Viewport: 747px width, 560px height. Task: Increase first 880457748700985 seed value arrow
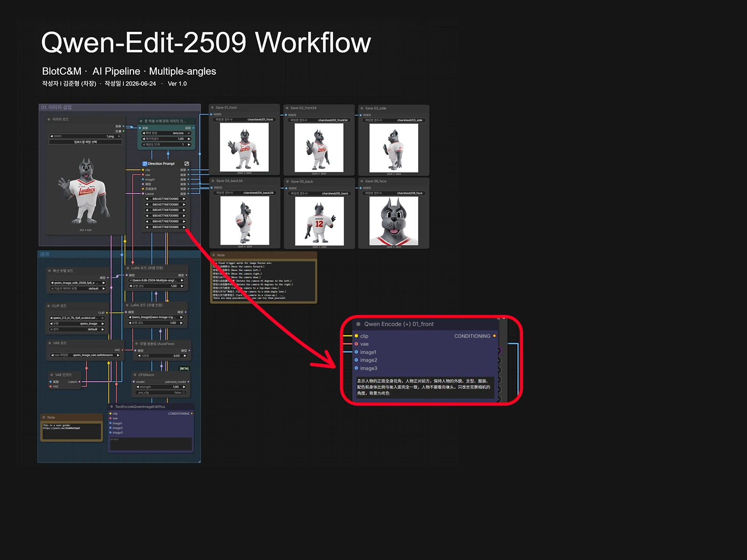click(184, 199)
